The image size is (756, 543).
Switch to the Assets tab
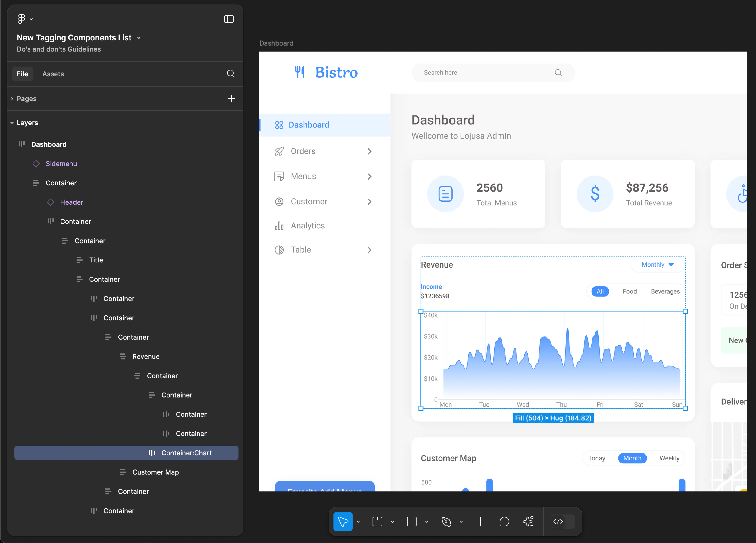pyautogui.click(x=53, y=74)
